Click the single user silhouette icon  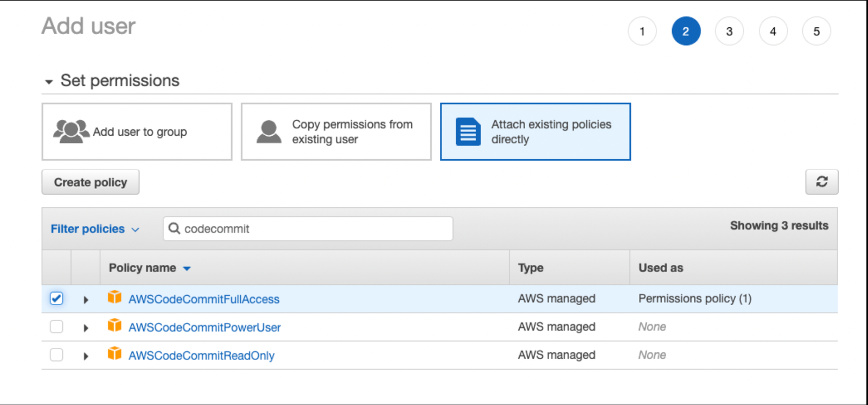pyautogui.click(x=269, y=131)
